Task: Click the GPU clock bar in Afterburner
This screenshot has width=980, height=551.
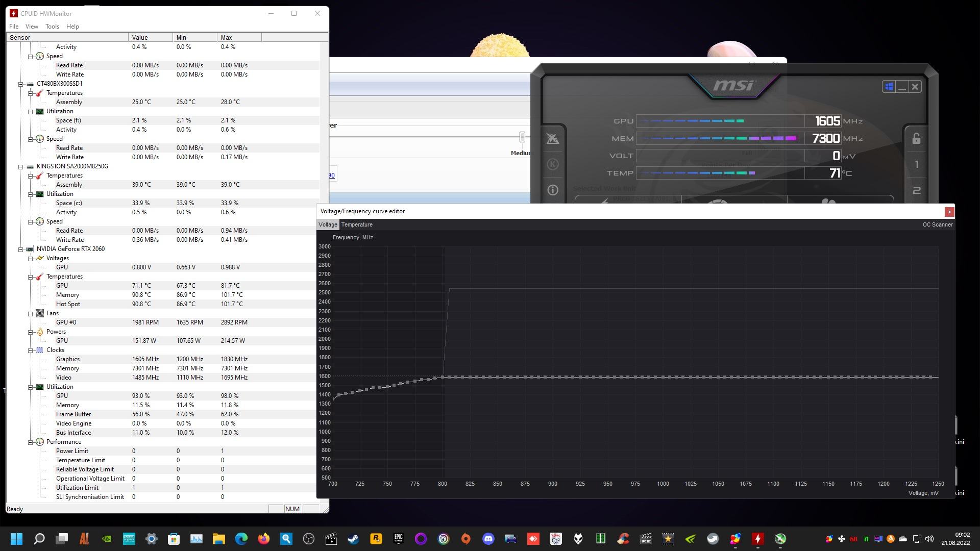Action: point(720,121)
